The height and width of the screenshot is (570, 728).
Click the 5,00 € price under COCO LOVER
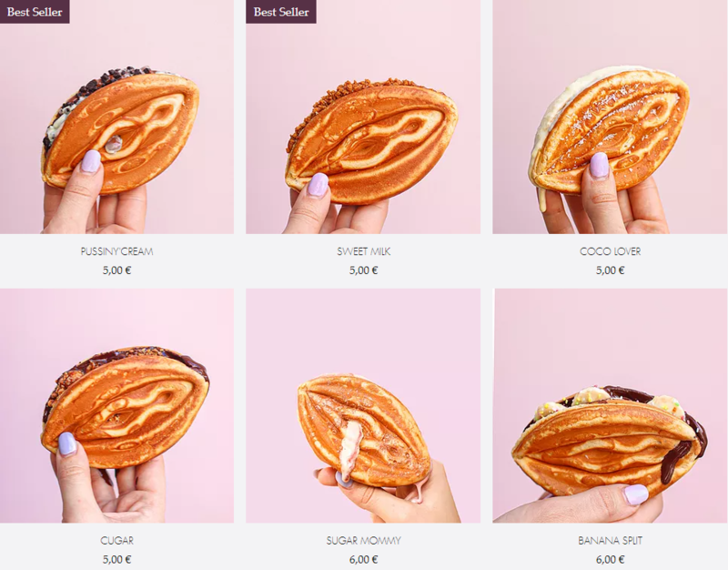[x=610, y=270]
